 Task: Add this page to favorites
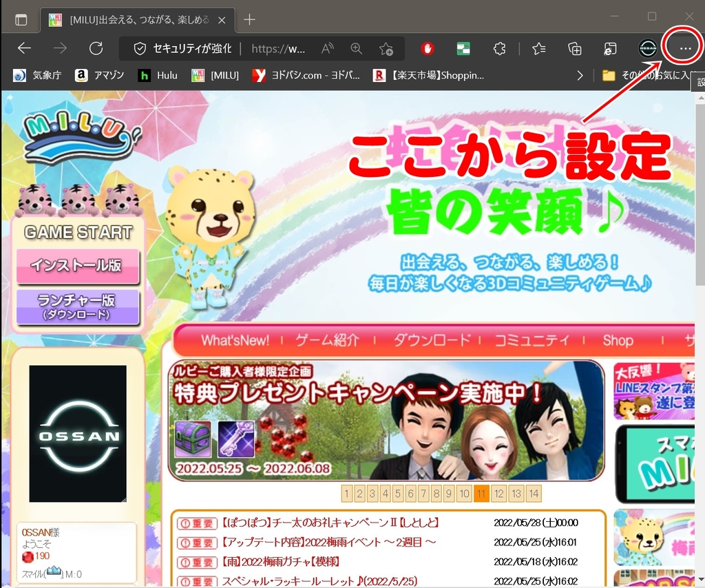pyautogui.click(x=386, y=48)
